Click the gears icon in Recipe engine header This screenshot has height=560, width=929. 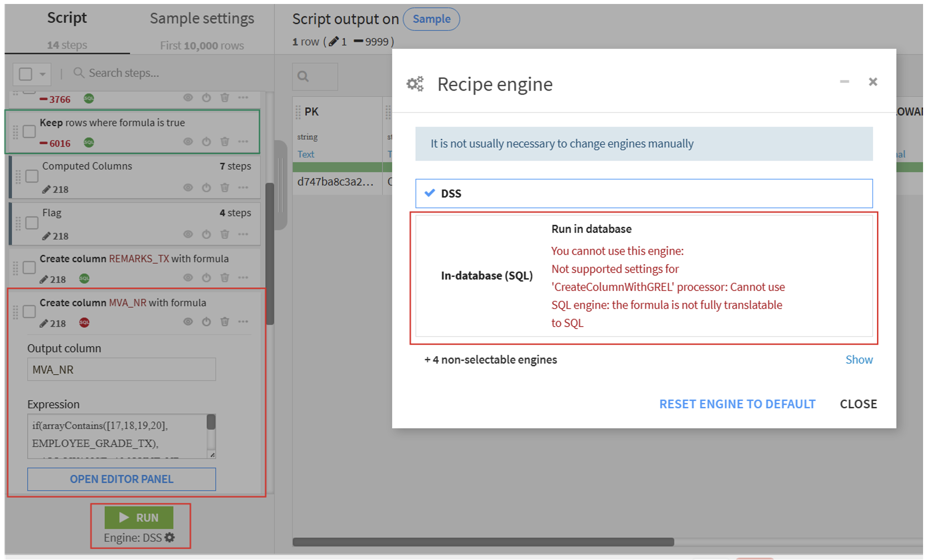(x=414, y=83)
